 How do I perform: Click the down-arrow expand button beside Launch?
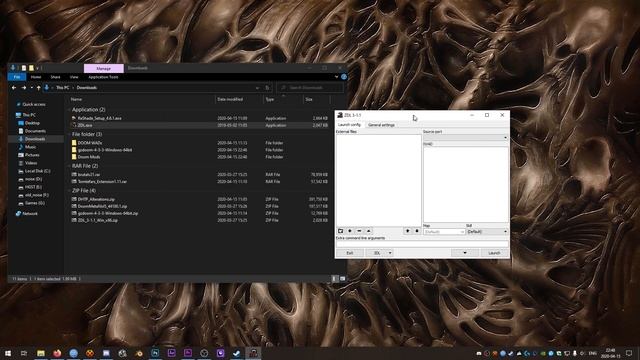(x=464, y=253)
